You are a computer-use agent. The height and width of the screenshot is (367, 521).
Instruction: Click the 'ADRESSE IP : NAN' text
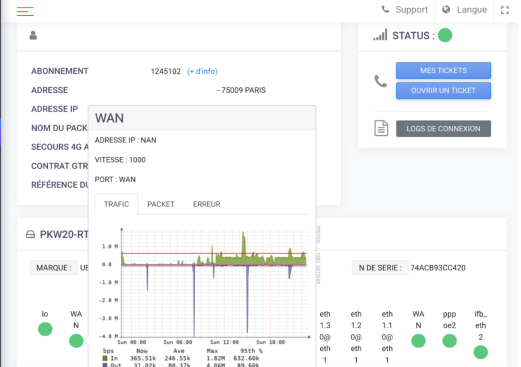pos(125,140)
